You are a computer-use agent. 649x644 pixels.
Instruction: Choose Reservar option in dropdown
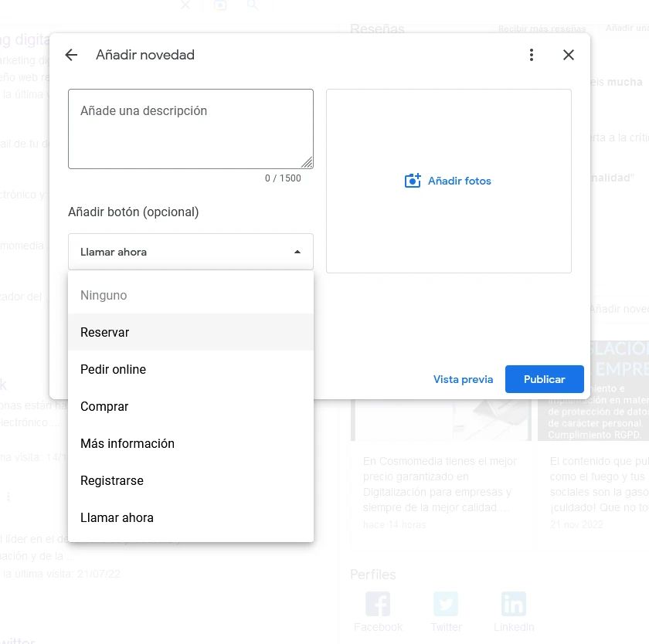[x=105, y=332]
